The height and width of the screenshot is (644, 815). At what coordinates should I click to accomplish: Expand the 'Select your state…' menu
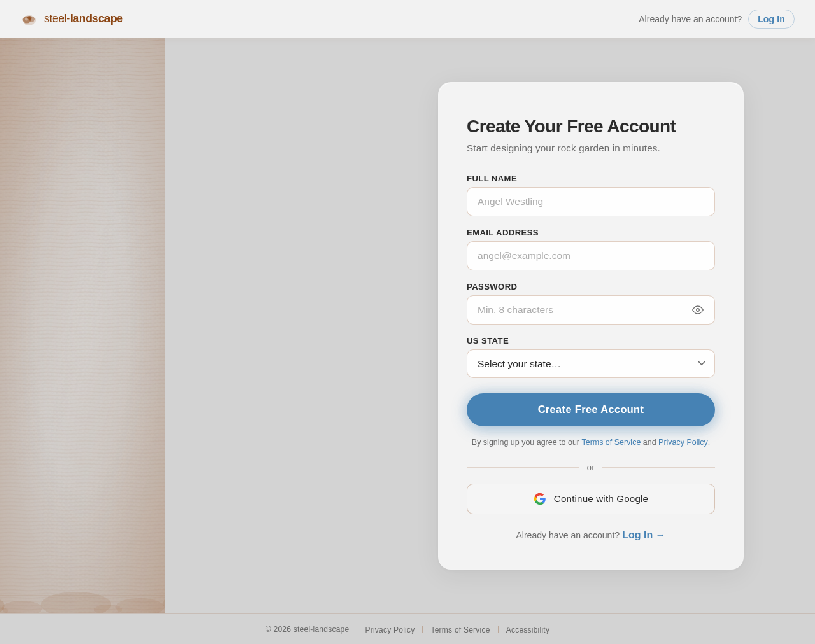[x=591, y=363]
